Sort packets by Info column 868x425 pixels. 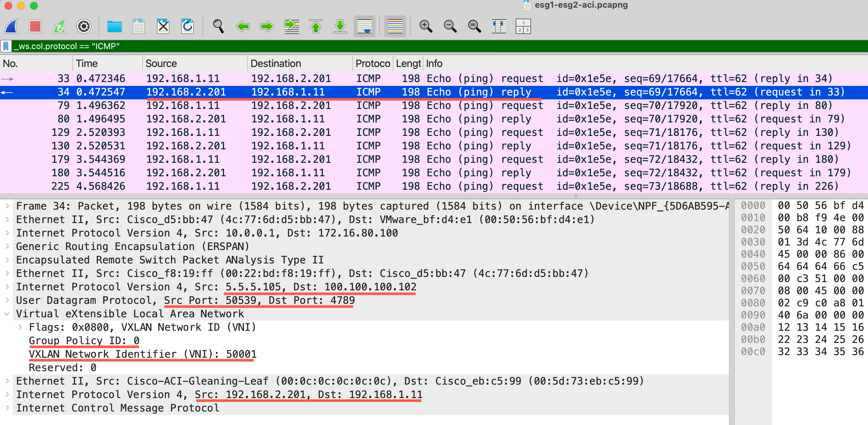pos(645,63)
